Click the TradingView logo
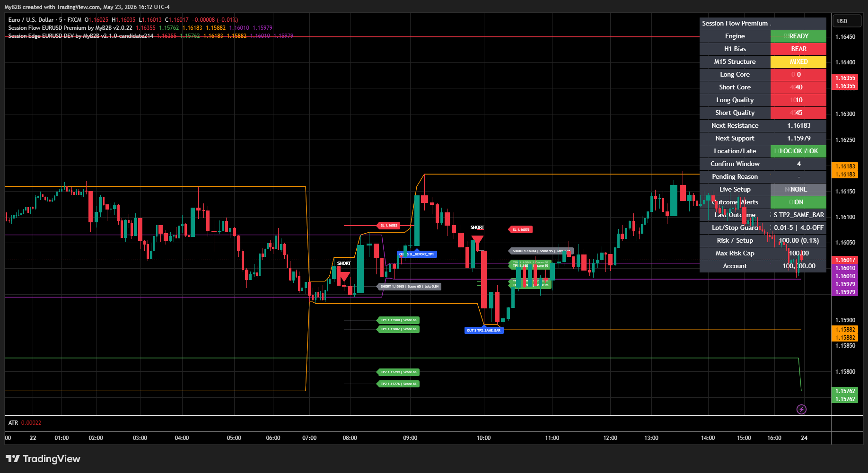Viewport: 868px width, 473px height. click(x=43, y=459)
